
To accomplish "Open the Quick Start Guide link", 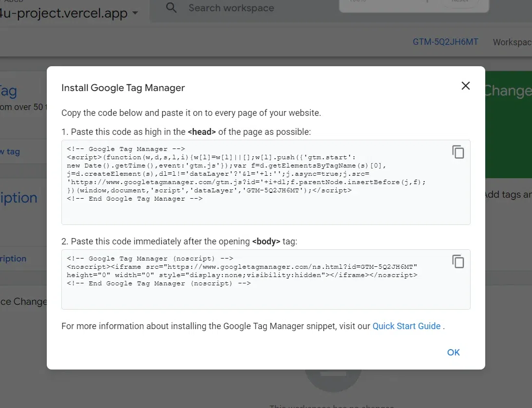I will point(406,326).
